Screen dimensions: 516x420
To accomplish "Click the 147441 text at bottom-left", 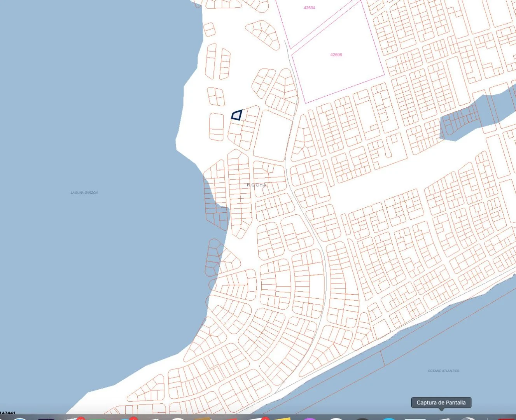I will point(8,413).
